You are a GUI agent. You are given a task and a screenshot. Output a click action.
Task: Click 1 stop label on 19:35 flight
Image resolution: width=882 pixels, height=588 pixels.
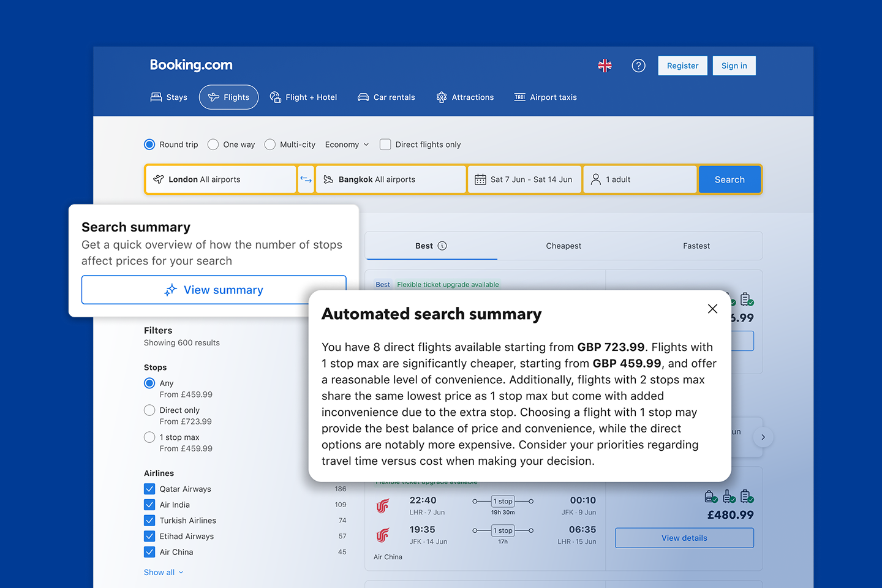(x=503, y=530)
